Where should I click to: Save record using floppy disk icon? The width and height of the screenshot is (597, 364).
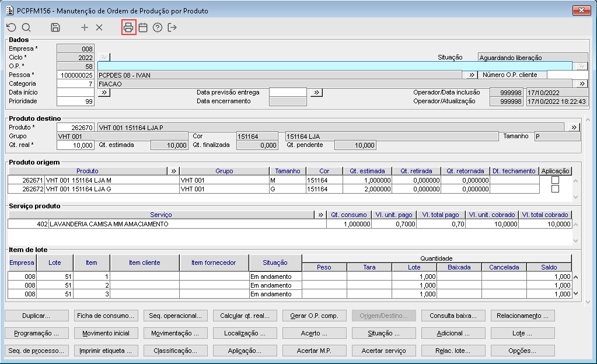click(x=55, y=27)
